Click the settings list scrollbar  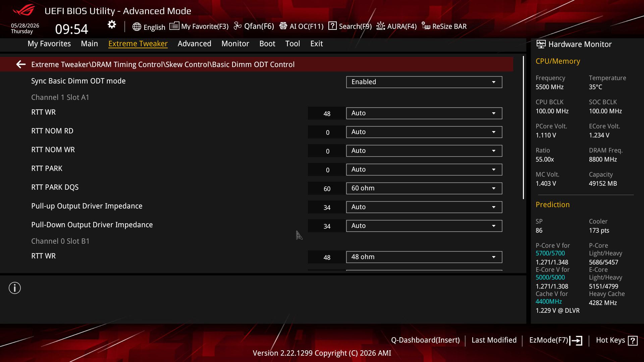(523, 128)
